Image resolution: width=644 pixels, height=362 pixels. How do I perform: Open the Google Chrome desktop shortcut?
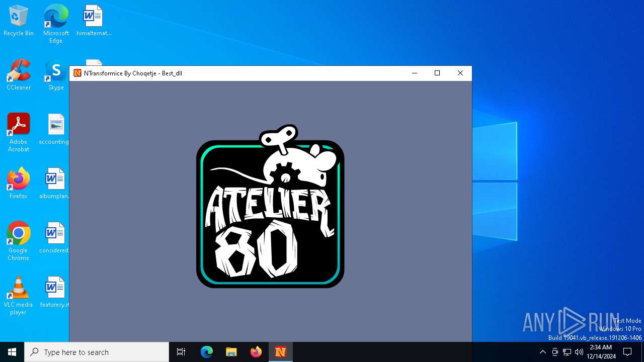(x=18, y=241)
